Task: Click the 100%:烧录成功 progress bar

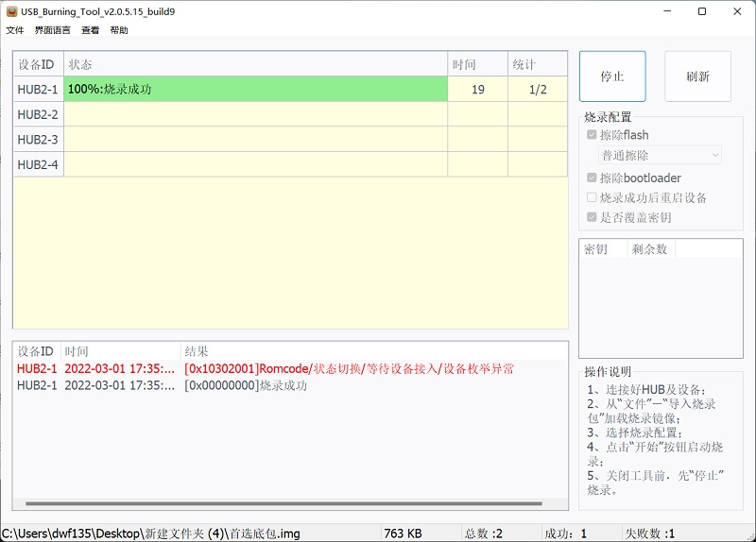Action: pyautogui.click(x=255, y=89)
